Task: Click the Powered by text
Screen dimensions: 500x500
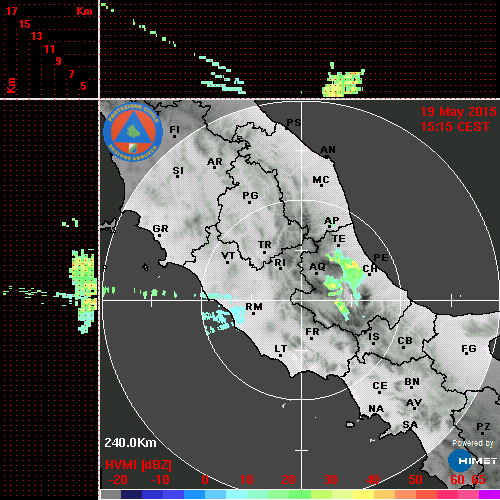Action: tap(473, 443)
